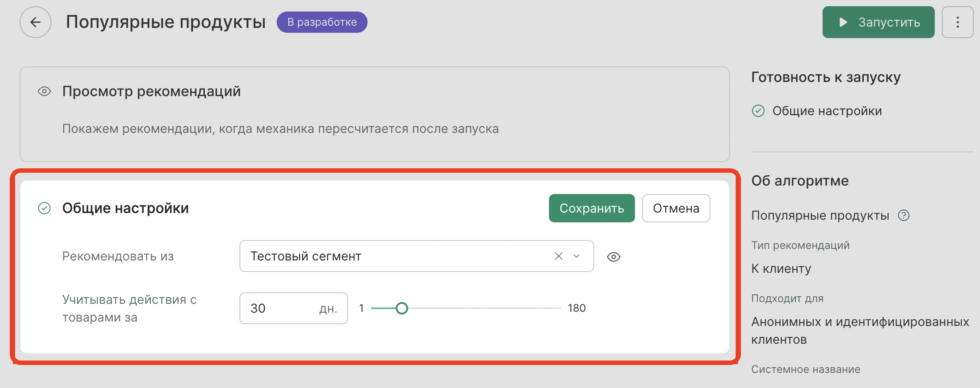Click the Об алгоритме heading
The image size is (980, 388).
800,181
